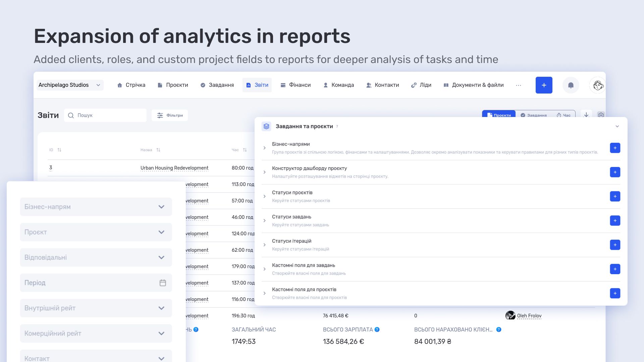Open the Проєкт filter dropdown
This screenshot has height=362, width=644.
(96, 232)
